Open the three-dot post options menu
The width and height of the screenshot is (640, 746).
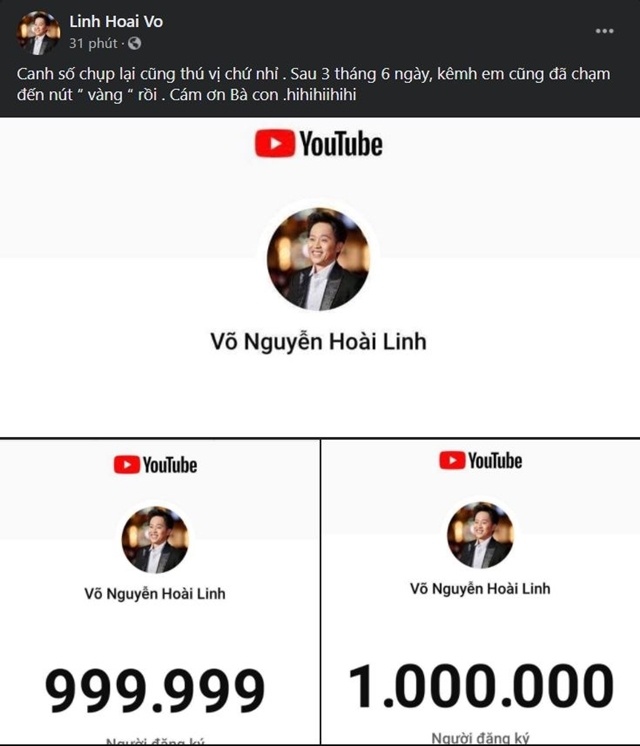(604, 31)
